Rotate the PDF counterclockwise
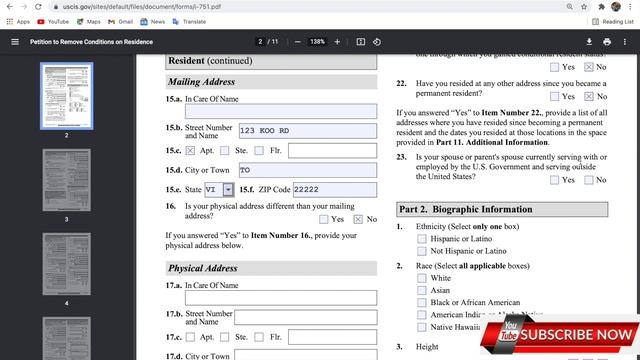The image size is (640, 360). coord(377,42)
